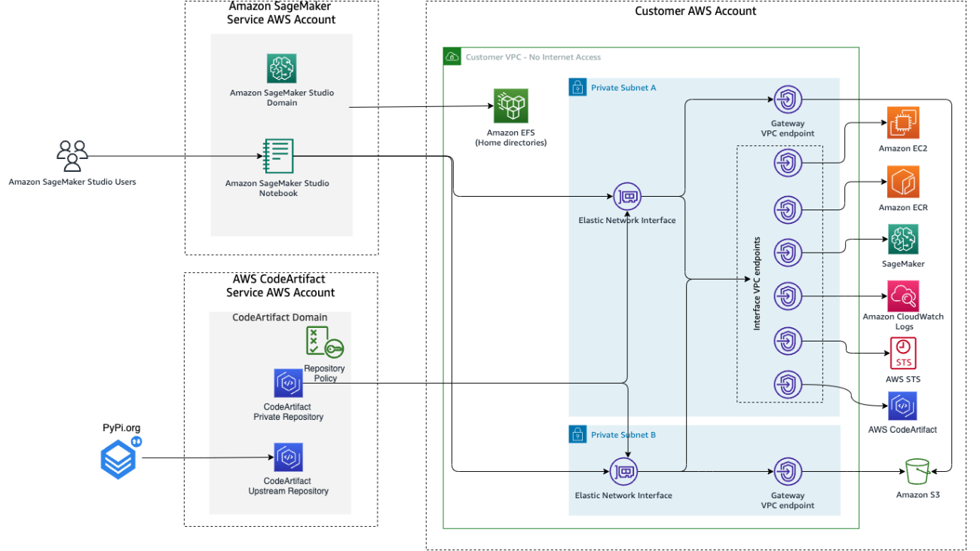This screenshot has width=980, height=551.
Task: Click the SageMaker Studio Users people icon
Action: pyautogui.click(x=72, y=156)
